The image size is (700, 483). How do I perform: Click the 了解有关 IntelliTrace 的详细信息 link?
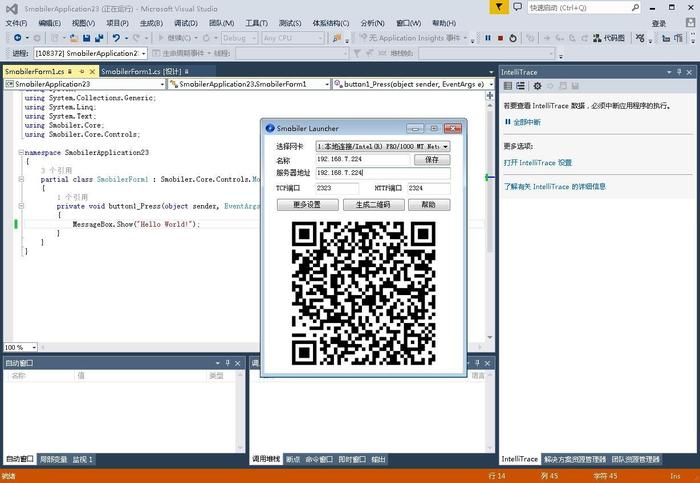[x=554, y=186]
